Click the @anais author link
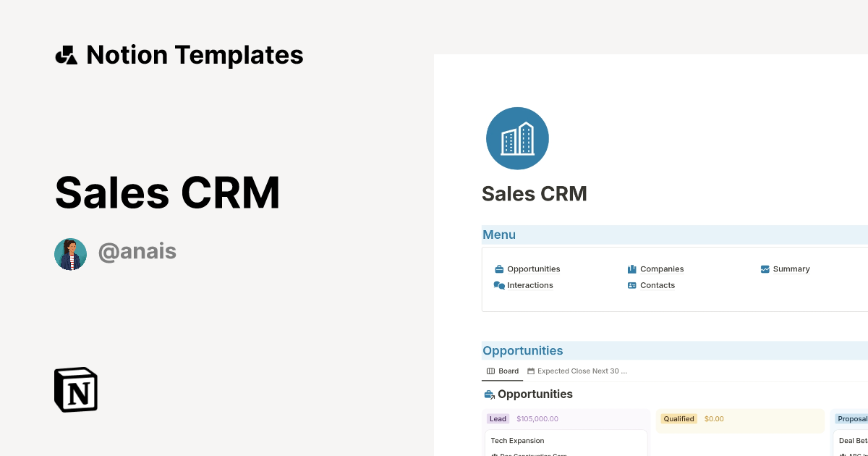Viewport: 868px width, 456px height. (x=137, y=251)
